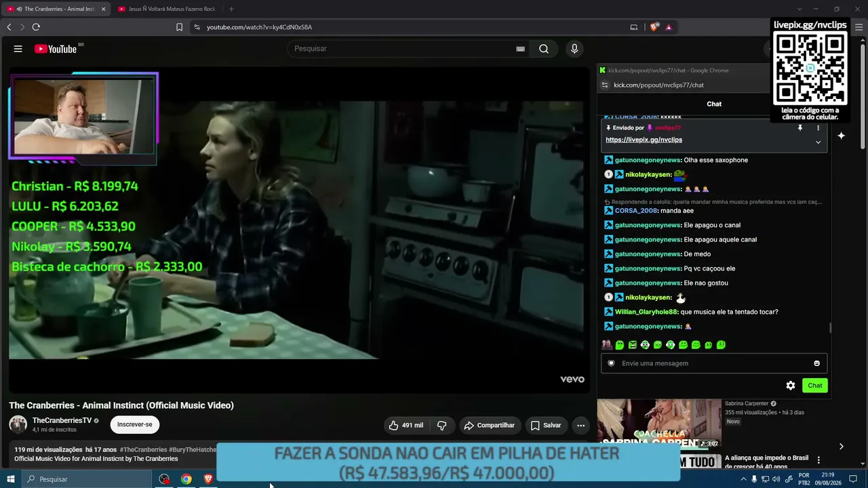Open Chrome from the Windows taskbar

[x=186, y=479]
